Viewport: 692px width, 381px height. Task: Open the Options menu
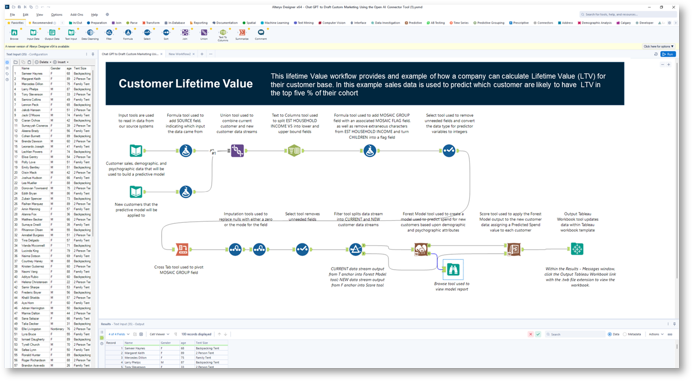56,15
